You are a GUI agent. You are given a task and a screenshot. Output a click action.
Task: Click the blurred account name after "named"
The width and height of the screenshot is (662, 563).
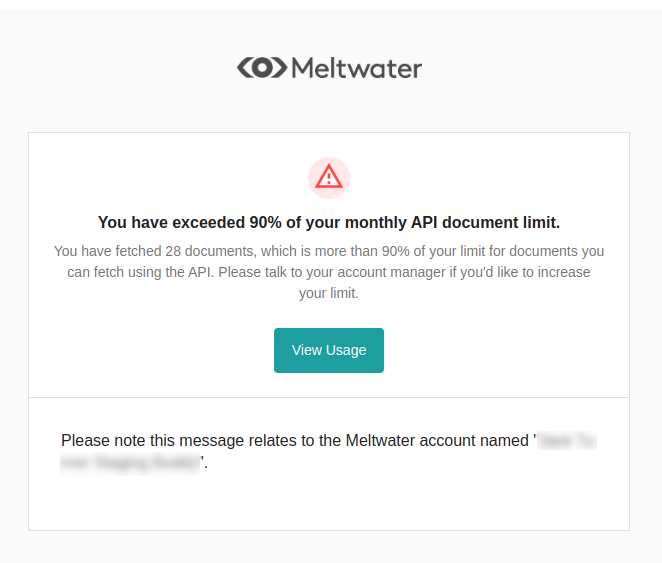(x=567, y=441)
